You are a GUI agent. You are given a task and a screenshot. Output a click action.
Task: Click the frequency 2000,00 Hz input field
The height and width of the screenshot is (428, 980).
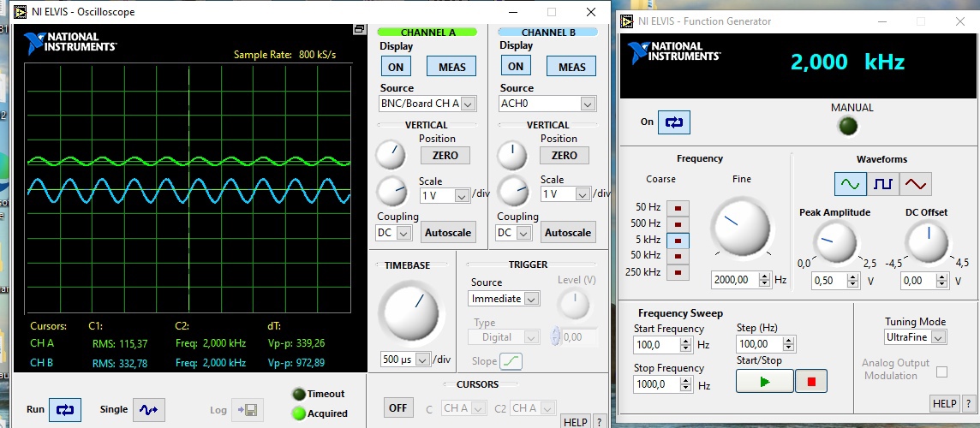(x=735, y=280)
